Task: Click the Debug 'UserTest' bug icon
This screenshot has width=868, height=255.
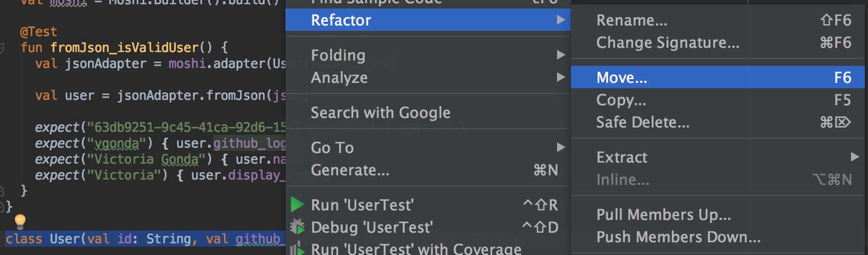Action: (x=297, y=227)
